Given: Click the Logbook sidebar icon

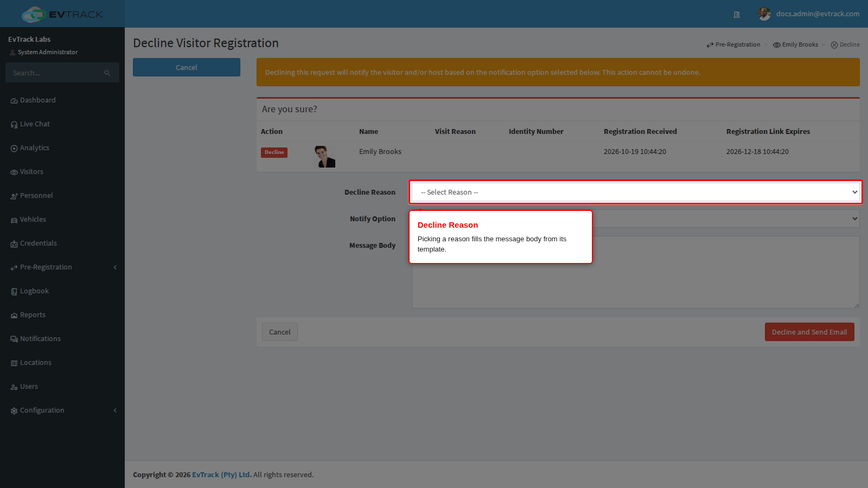Looking at the screenshot, I should click(x=14, y=292).
